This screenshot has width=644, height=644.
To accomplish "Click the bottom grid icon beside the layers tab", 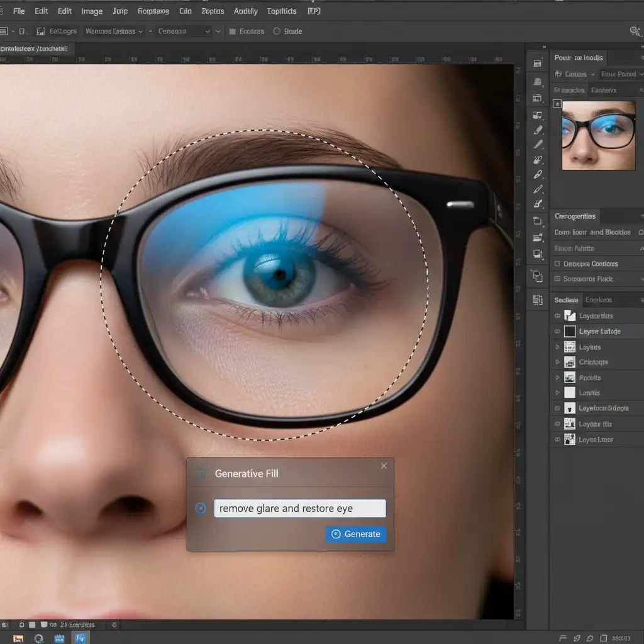I will point(537,300).
